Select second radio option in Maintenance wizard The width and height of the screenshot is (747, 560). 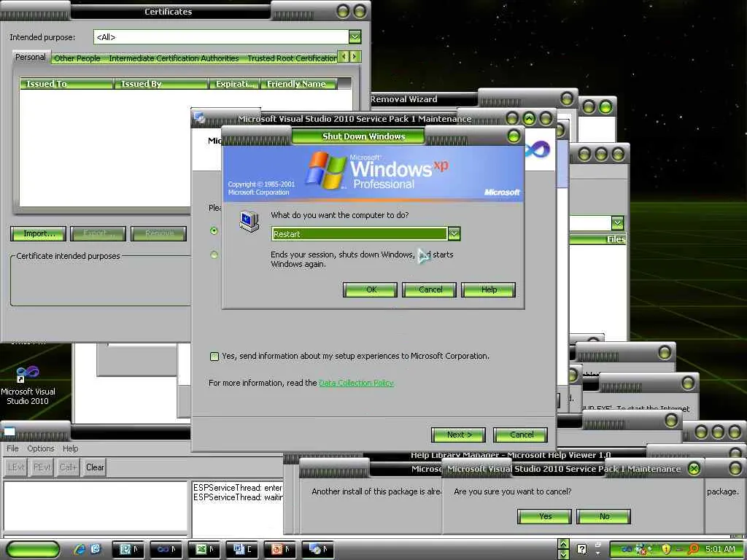[x=214, y=254]
